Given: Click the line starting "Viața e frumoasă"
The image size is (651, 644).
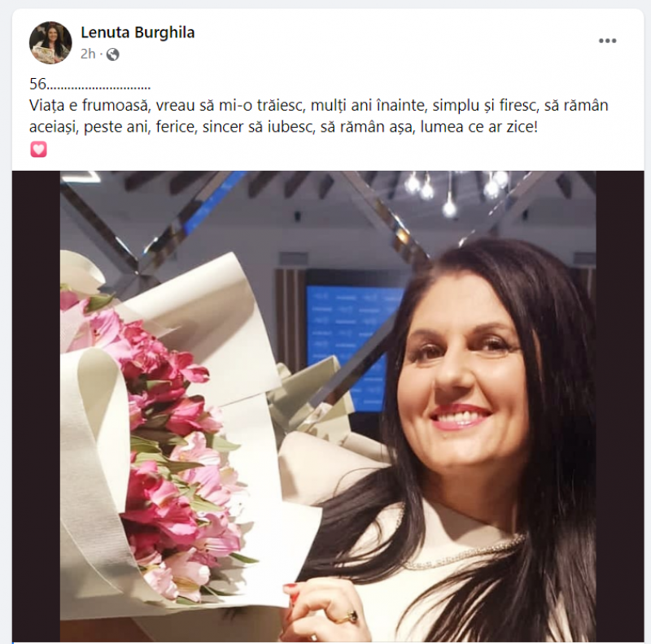Looking at the screenshot, I should 319,106.
